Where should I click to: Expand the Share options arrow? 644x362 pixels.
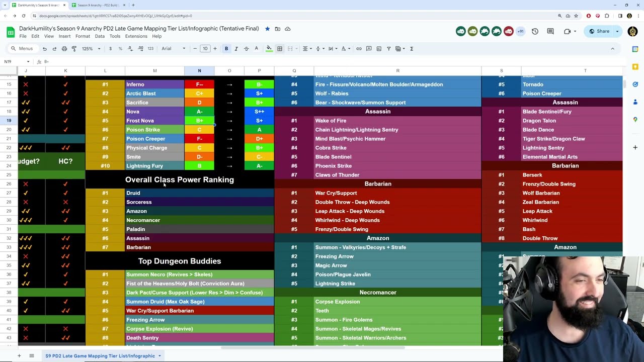[617, 31]
